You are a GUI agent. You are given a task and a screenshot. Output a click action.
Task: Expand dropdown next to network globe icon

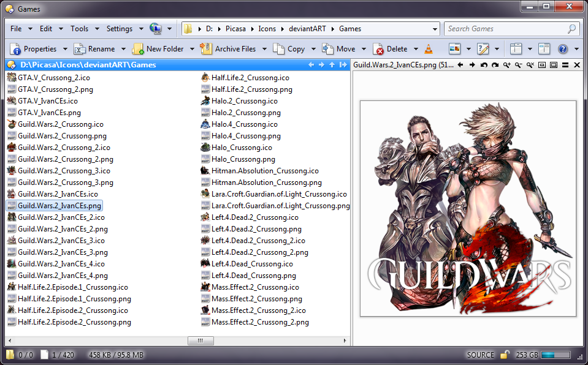[169, 29]
